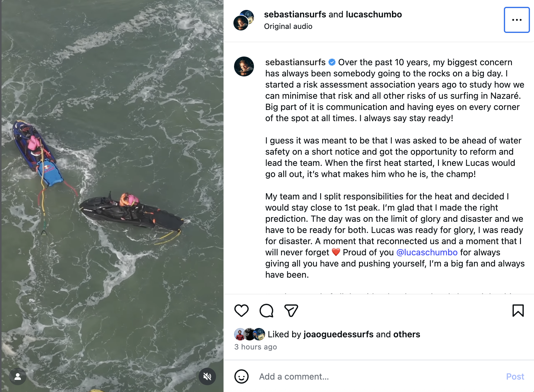
Task: Share the post with the paper plane icon
Action: pos(291,311)
